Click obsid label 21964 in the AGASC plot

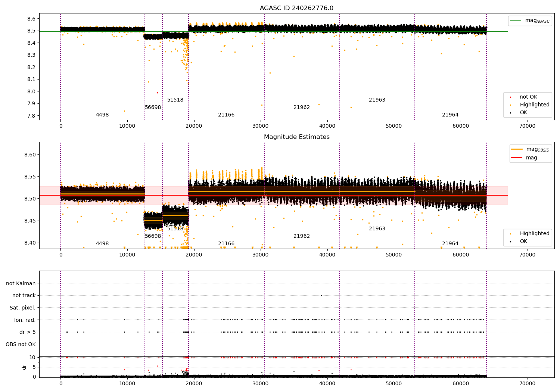tap(450, 115)
